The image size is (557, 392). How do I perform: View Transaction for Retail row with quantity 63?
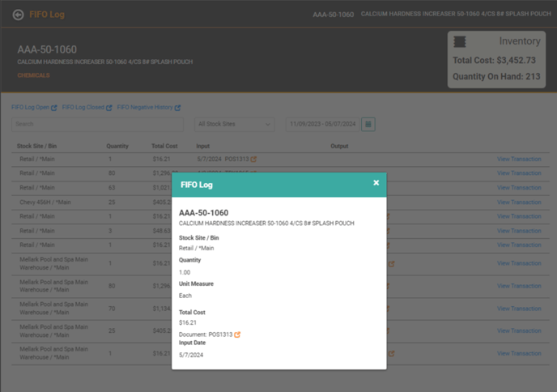tap(519, 188)
